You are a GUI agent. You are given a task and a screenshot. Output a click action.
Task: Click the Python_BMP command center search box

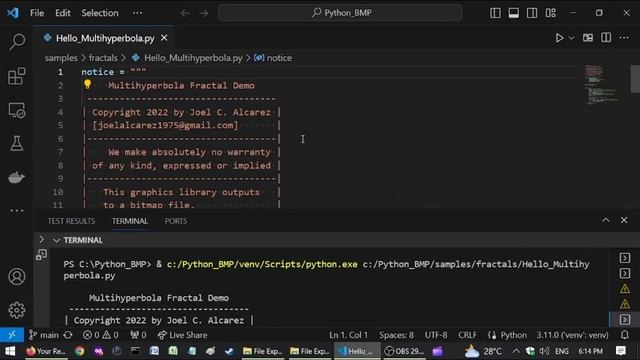click(340, 13)
